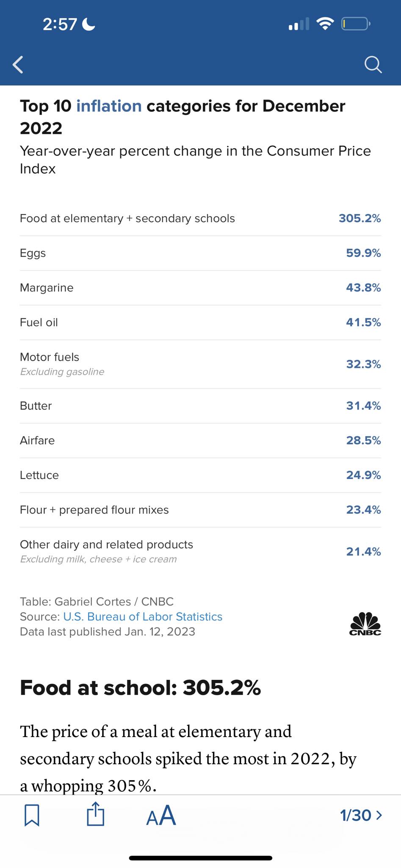Open the search magnifier icon
This screenshot has height=868, width=401.
tap(373, 65)
